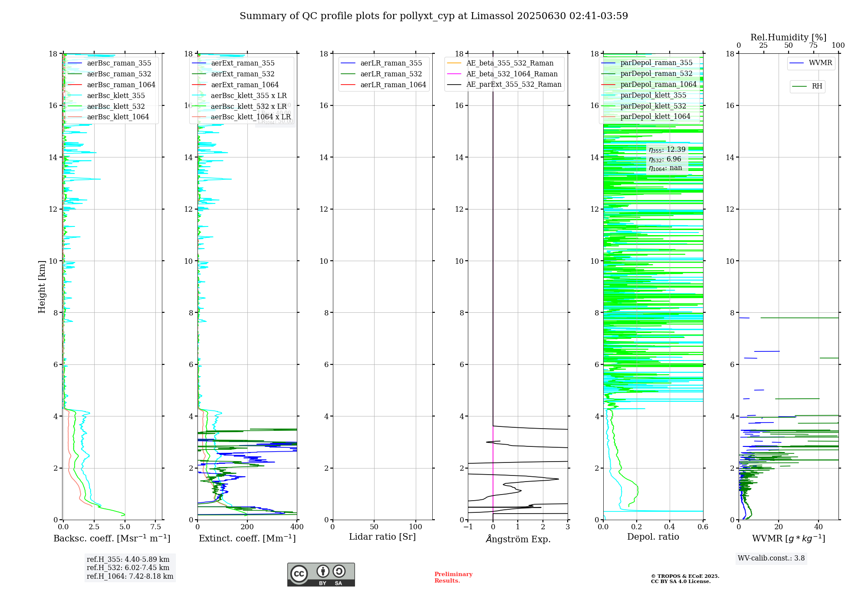Click the RH legend entry
This screenshot has width=868, height=590.
point(807,87)
